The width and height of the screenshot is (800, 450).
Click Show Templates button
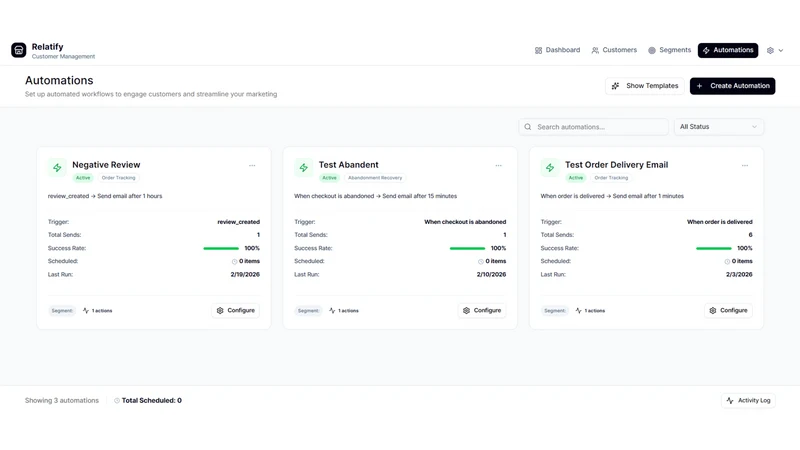(645, 86)
